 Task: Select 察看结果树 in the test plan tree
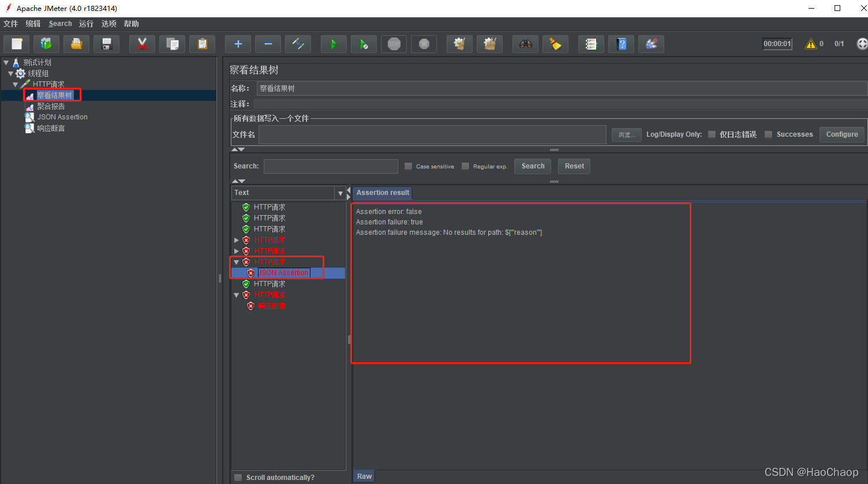[55, 95]
